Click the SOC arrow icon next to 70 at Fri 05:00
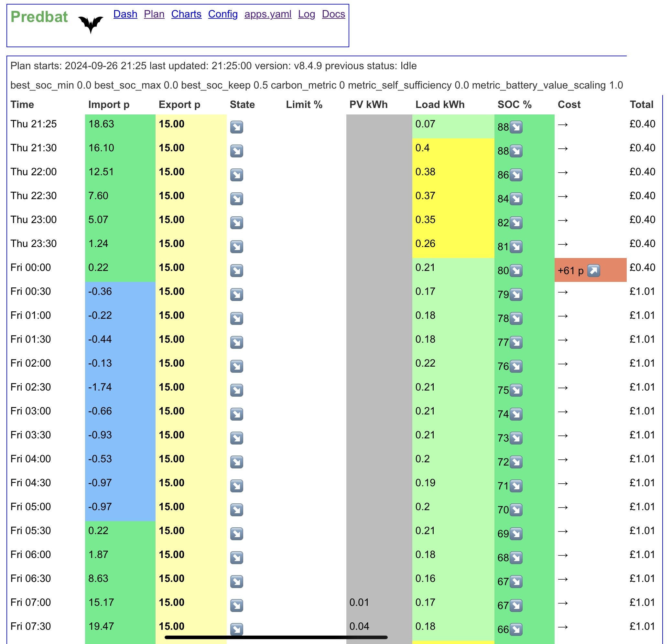 point(516,510)
